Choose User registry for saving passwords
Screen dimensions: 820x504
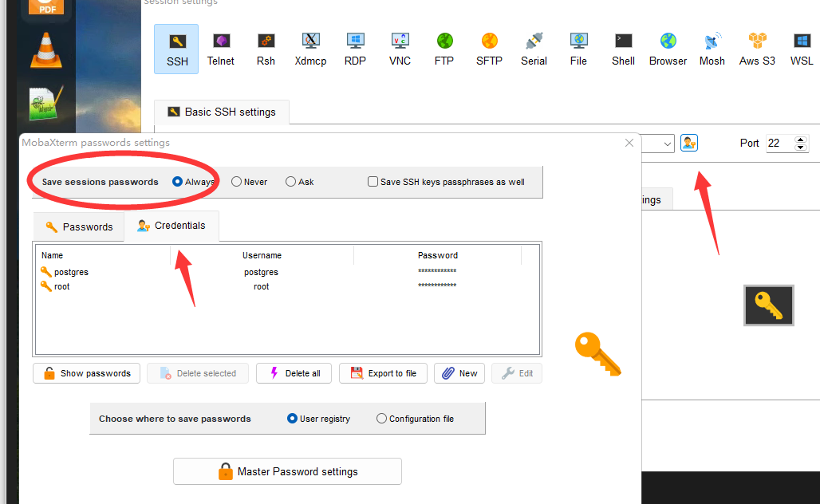[292, 419]
